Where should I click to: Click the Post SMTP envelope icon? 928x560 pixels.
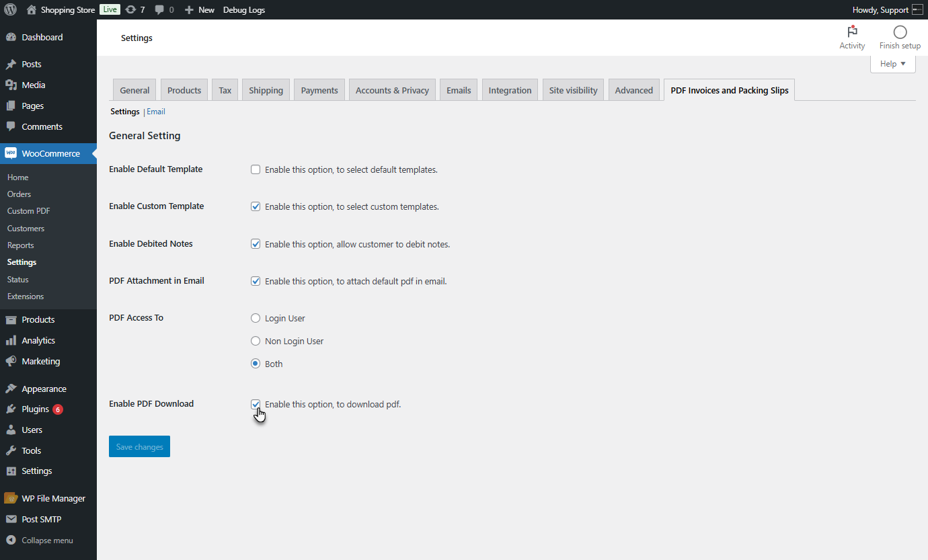(x=11, y=519)
